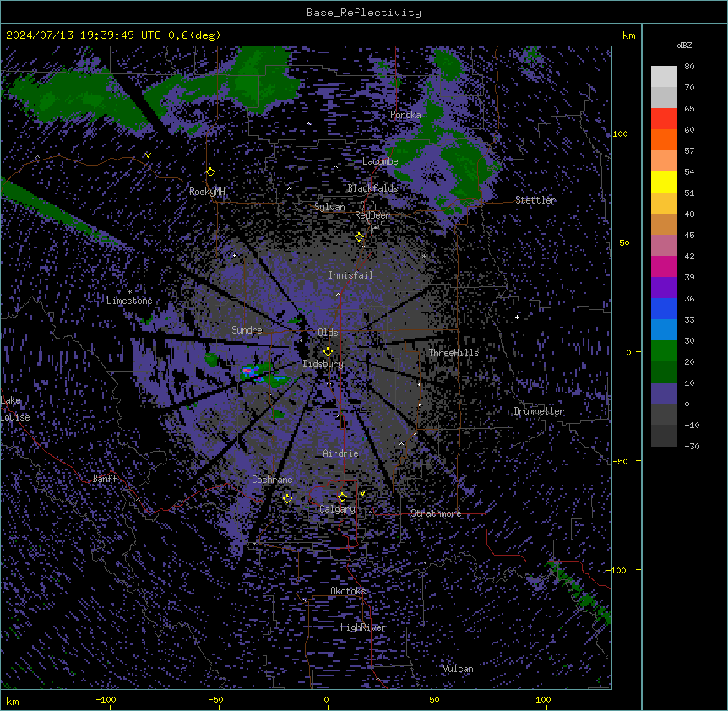Click the yellow V marker northwest of RockyMH
This screenshot has width=728, height=711.
coord(148,155)
